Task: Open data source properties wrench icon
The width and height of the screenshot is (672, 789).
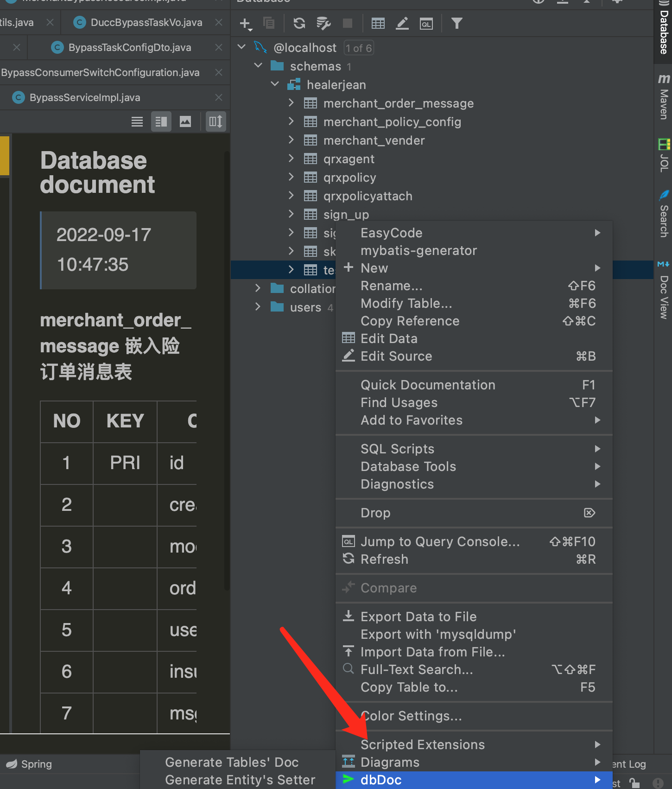Action: [x=323, y=23]
